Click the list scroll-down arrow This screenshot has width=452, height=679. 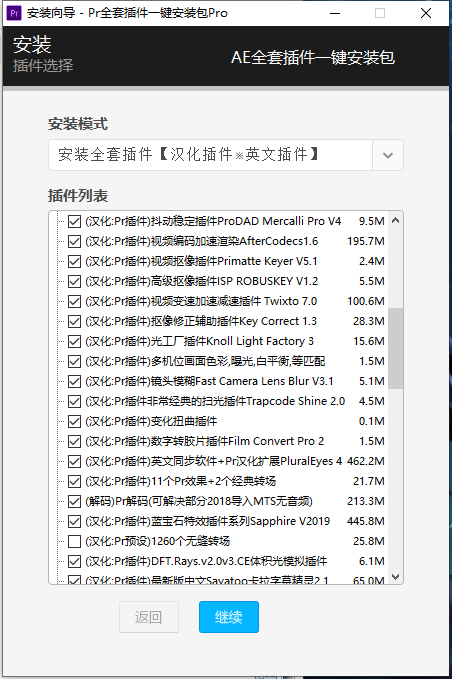point(395,576)
